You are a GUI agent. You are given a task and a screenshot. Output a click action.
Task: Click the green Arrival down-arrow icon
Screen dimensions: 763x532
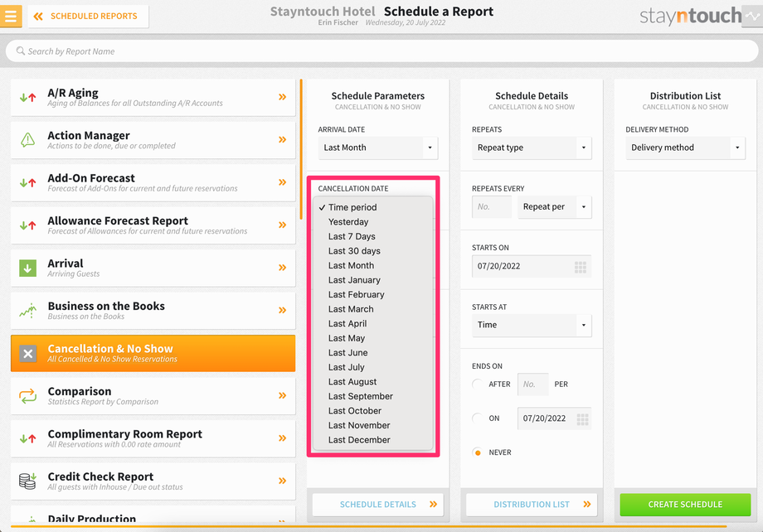coord(27,268)
